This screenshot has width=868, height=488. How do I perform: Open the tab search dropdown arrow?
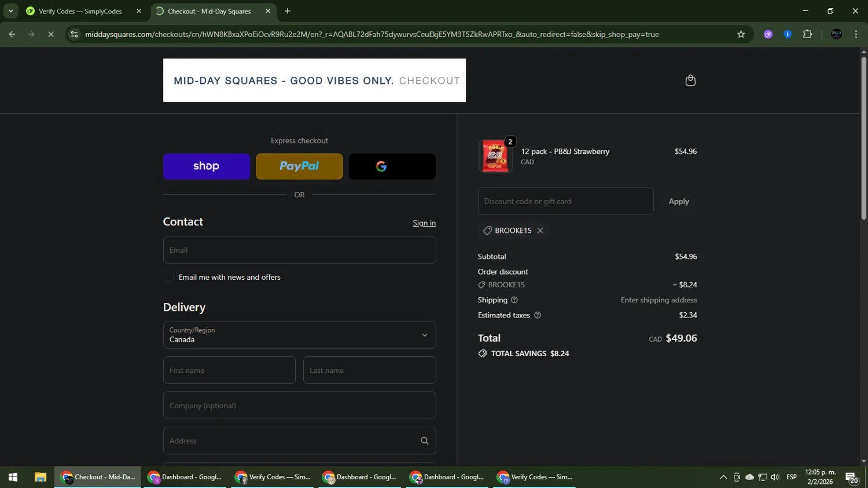10,11
